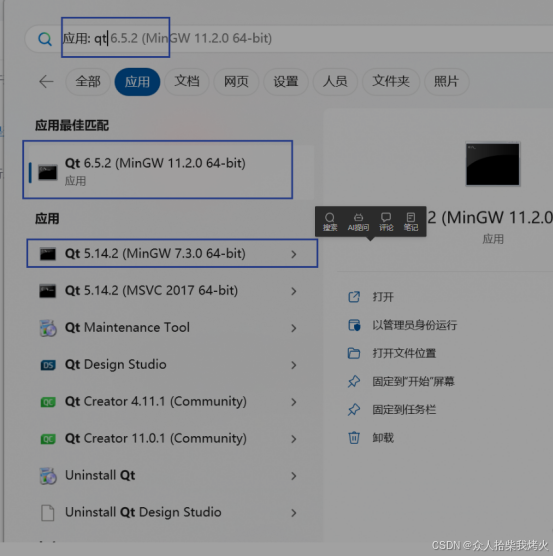Select Qt 5.14.2 (MinGW 7.3.0 64-bit) result
The height and width of the screenshot is (557, 553).
pos(172,253)
